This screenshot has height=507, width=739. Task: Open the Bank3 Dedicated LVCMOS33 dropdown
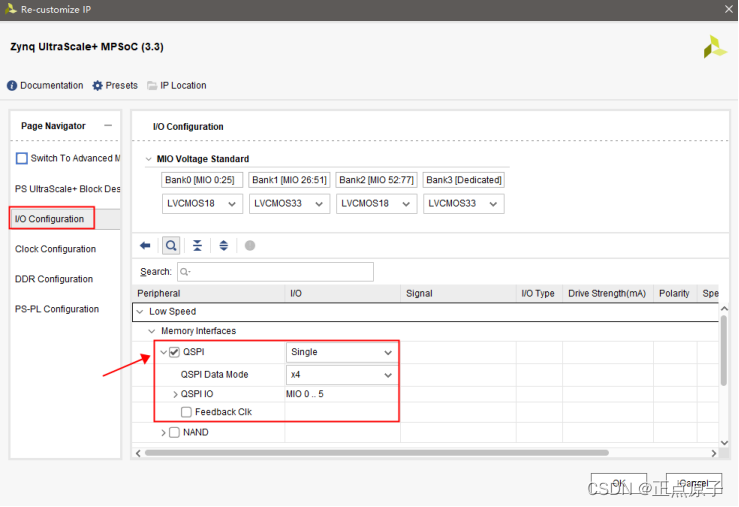pos(464,204)
